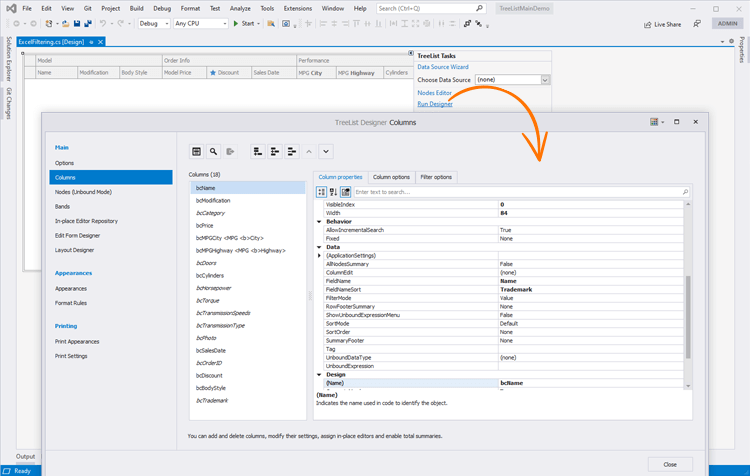Open the Output panel tab
Screen dimensions: 750x476
25,456
